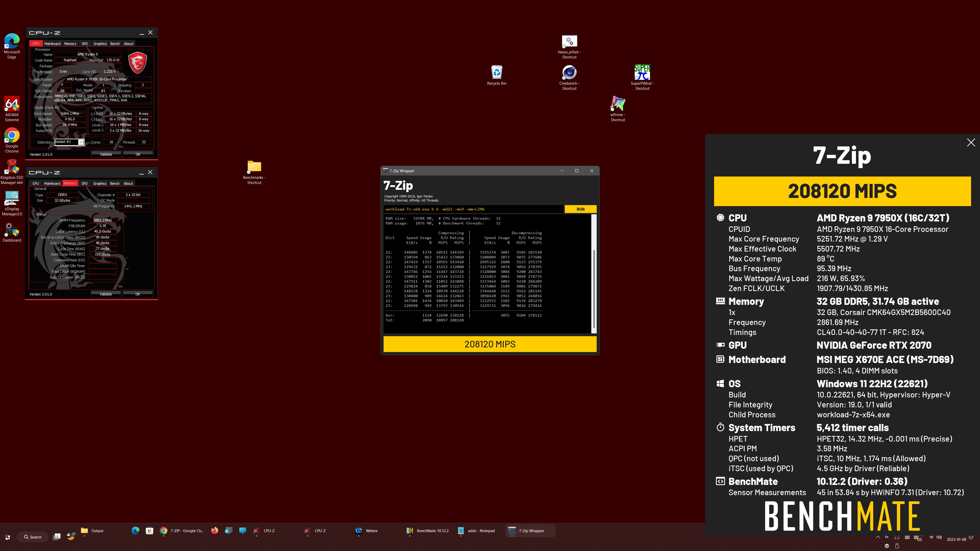Select the Cinebench shortcut icon
The image size is (980, 551).
click(x=569, y=78)
